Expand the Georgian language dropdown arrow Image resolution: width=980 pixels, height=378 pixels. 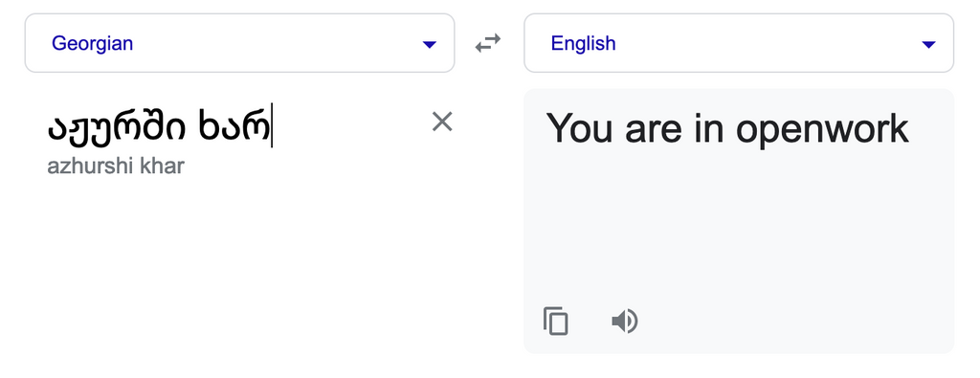(x=430, y=44)
